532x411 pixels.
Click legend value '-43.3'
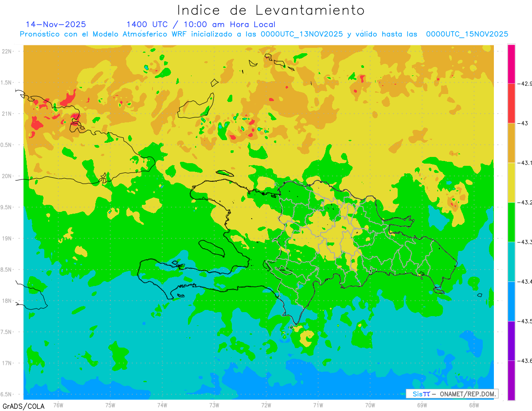(x=524, y=242)
